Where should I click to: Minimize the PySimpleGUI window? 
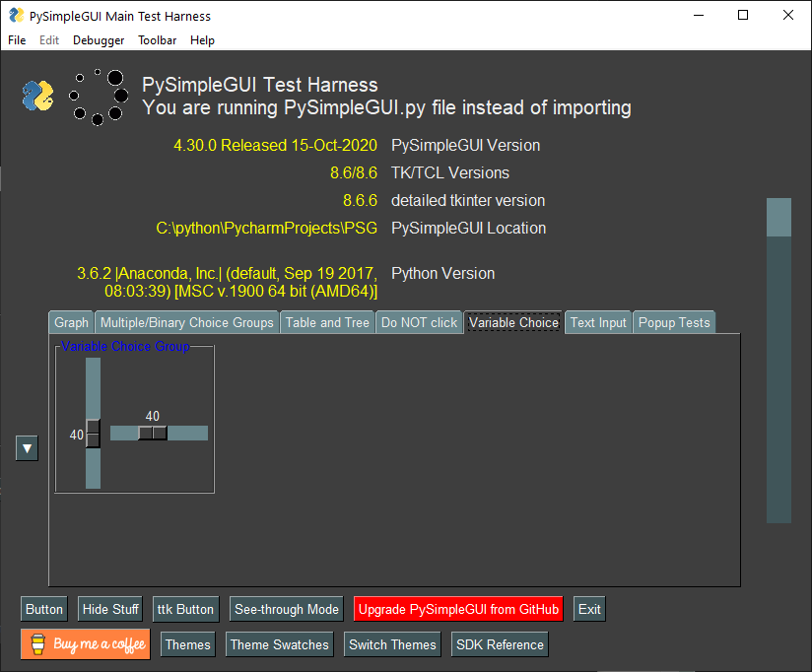click(x=699, y=15)
